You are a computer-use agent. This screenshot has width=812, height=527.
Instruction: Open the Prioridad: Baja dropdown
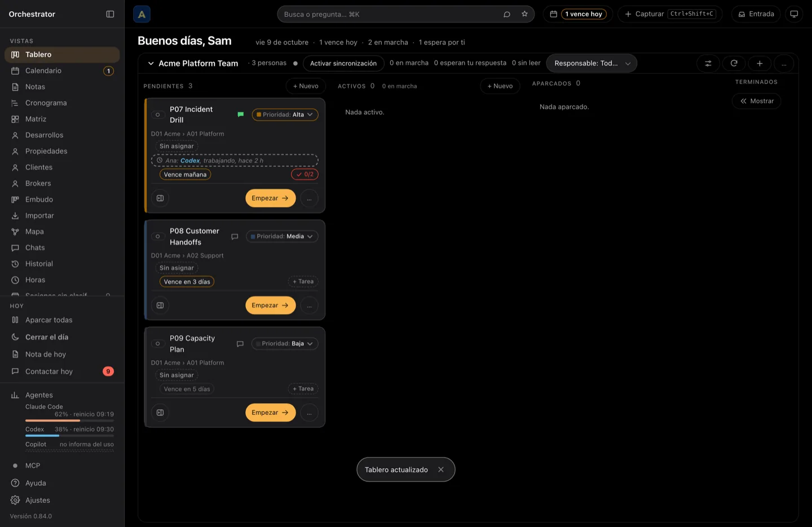285,343
